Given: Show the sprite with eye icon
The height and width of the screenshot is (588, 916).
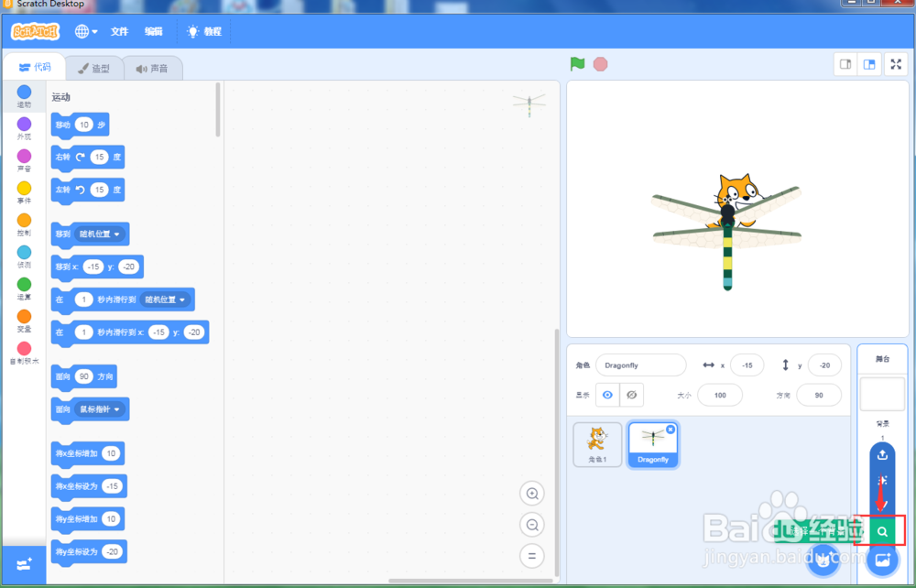Looking at the screenshot, I should click(x=607, y=396).
